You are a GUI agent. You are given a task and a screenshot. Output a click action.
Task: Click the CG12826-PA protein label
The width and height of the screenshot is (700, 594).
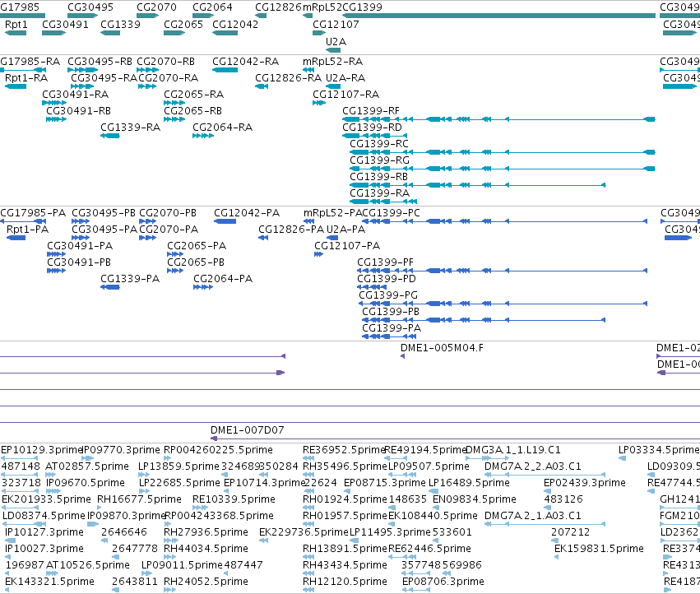(291, 230)
